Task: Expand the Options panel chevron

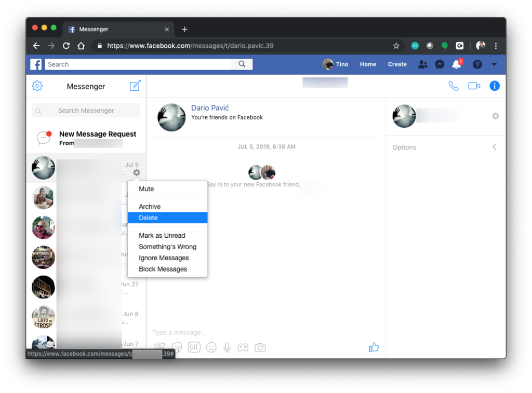Action: pos(494,147)
